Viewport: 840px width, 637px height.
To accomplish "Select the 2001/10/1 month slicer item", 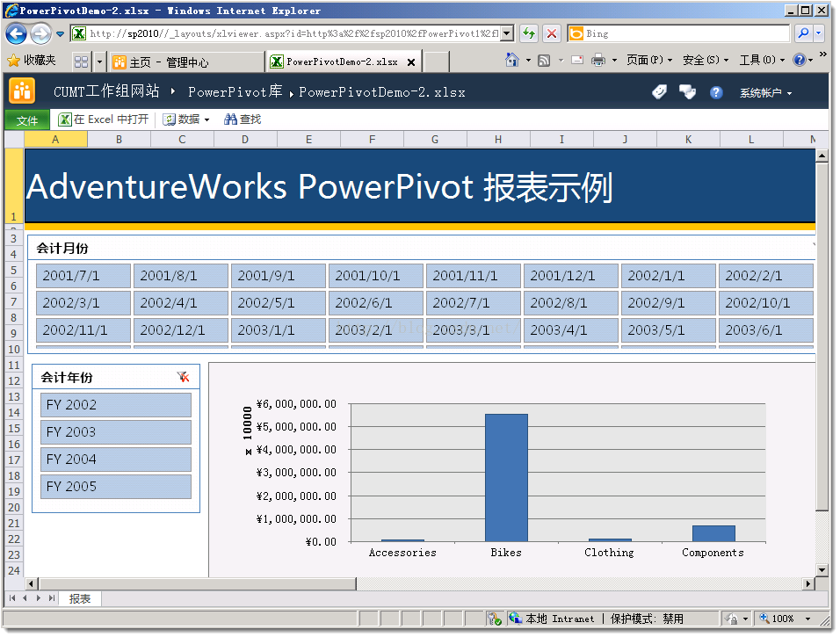I will coord(375,276).
